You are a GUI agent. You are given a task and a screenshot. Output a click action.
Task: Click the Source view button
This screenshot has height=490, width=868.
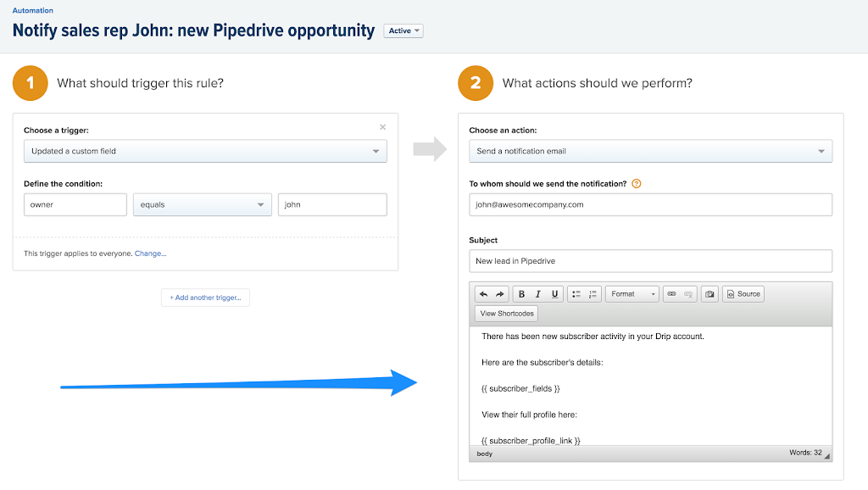pos(743,294)
